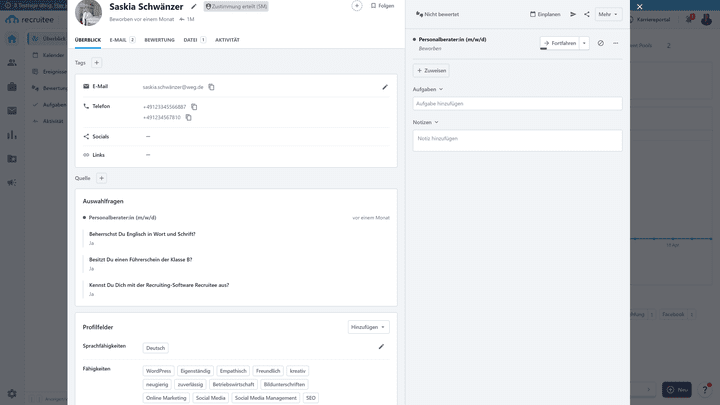Select the Kalender item in background menu

pos(50,55)
